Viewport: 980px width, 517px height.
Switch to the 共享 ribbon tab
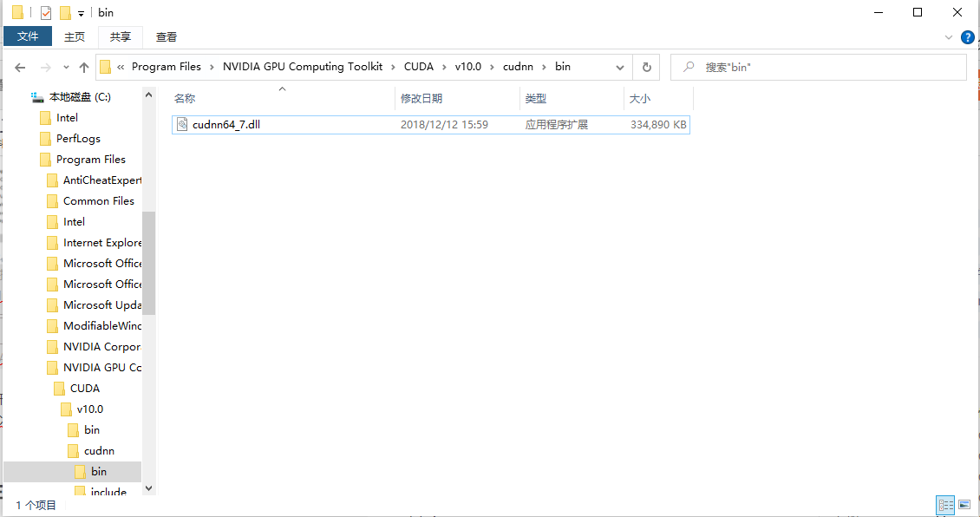pos(120,37)
